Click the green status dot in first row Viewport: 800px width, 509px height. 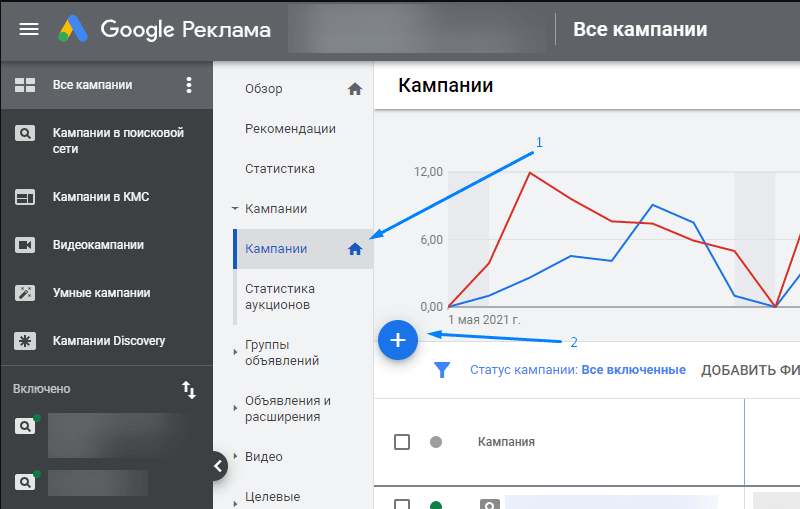pyautogui.click(x=436, y=505)
